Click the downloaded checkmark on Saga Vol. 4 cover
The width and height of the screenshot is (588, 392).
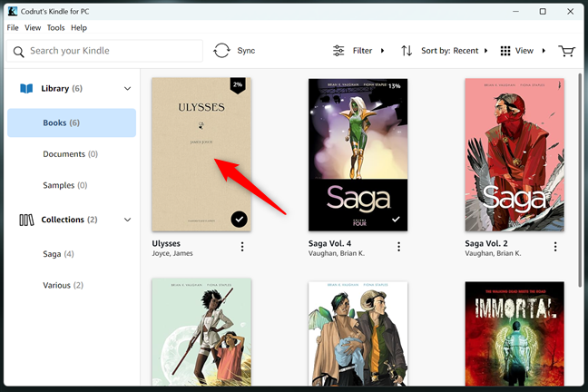(x=396, y=219)
